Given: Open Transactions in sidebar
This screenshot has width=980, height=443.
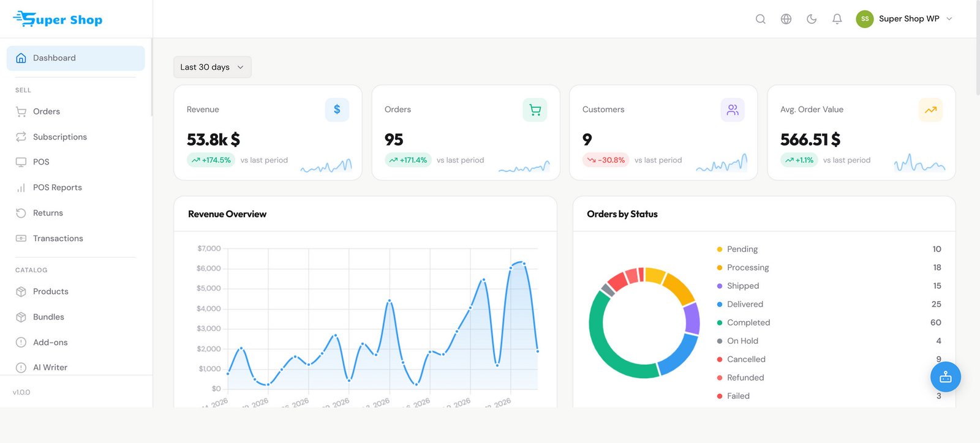Looking at the screenshot, I should pyautogui.click(x=76, y=239).
